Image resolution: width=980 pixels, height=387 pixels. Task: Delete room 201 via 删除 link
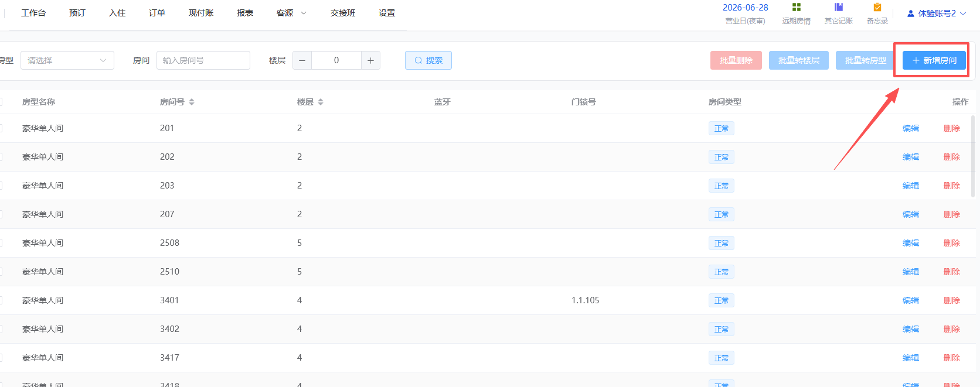952,128
